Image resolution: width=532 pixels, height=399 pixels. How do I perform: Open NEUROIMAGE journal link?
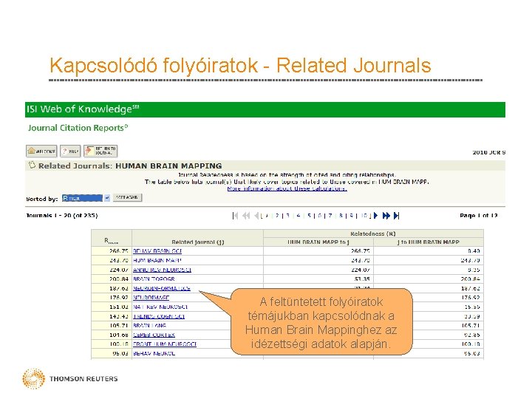click(151, 298)
